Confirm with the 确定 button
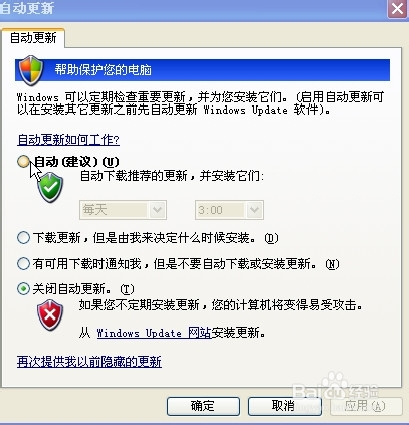Screen dimensions: 409x425 203,406
